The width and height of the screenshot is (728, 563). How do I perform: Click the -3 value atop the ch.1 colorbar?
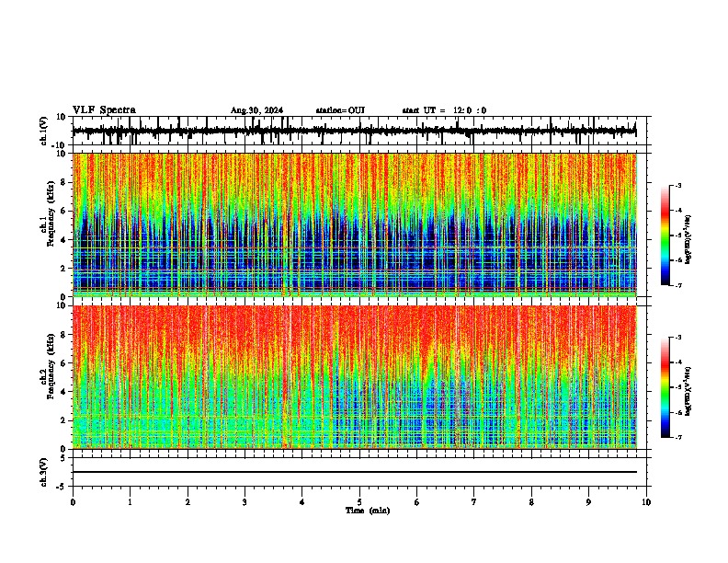pyautogui.click(x=678, y=186)
